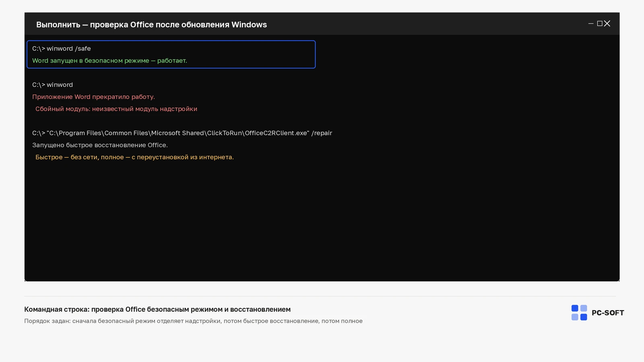Click the note "Быстрое — без сети, полное — с переустановкой из интернета."

[134, 157]
